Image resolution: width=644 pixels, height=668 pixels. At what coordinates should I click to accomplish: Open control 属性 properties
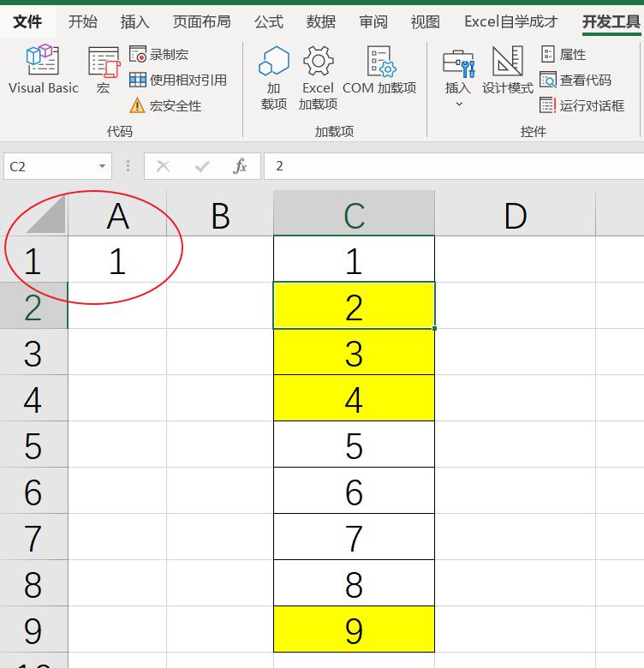(x=563, y=54)
